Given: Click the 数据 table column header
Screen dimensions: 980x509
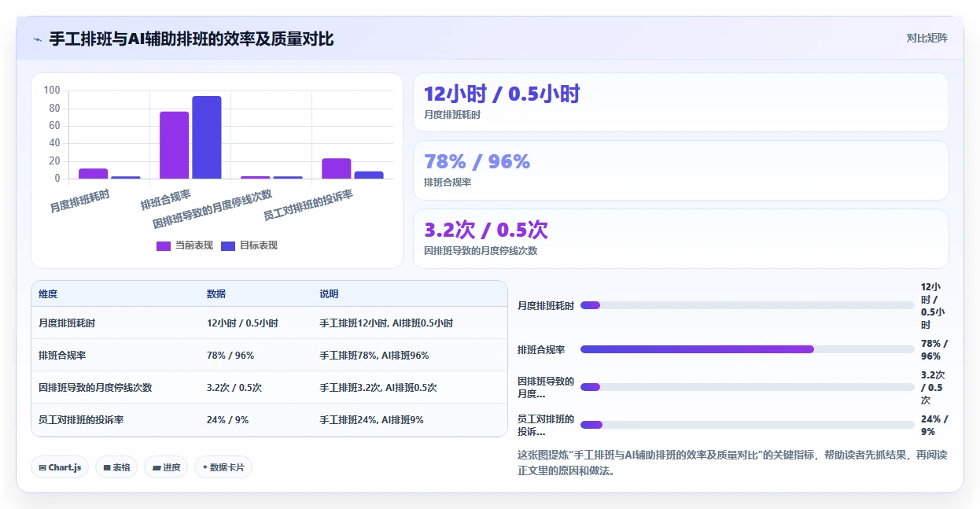Looking at the screenshot, I should click(x=216, y=294).
